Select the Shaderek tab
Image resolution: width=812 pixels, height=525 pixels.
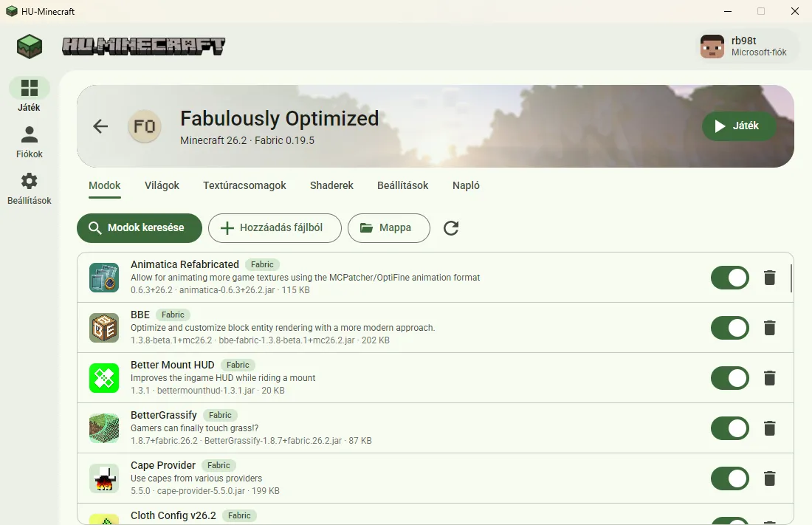[331, 185]
